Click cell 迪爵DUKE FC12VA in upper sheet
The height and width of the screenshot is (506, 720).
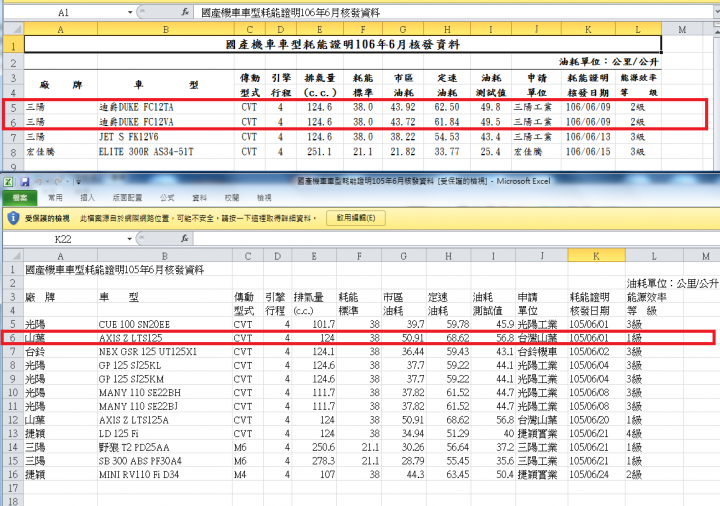[x=166, y=122]
